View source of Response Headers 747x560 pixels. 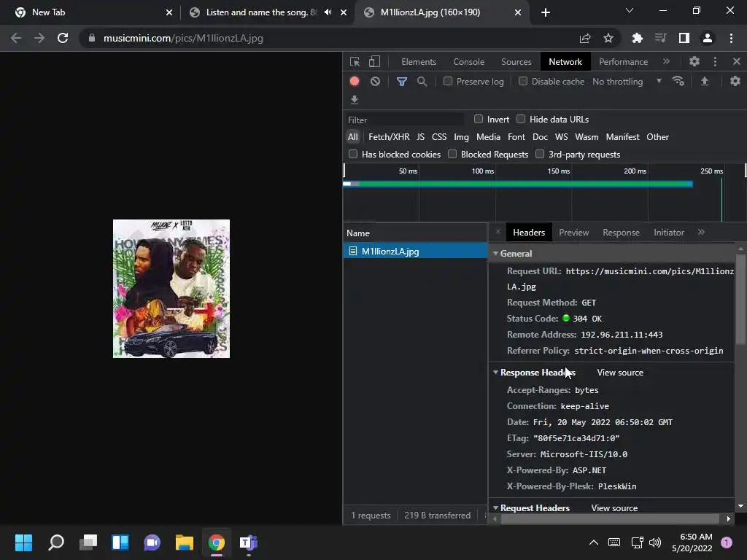pyautogui.click(x=620, y=373)
